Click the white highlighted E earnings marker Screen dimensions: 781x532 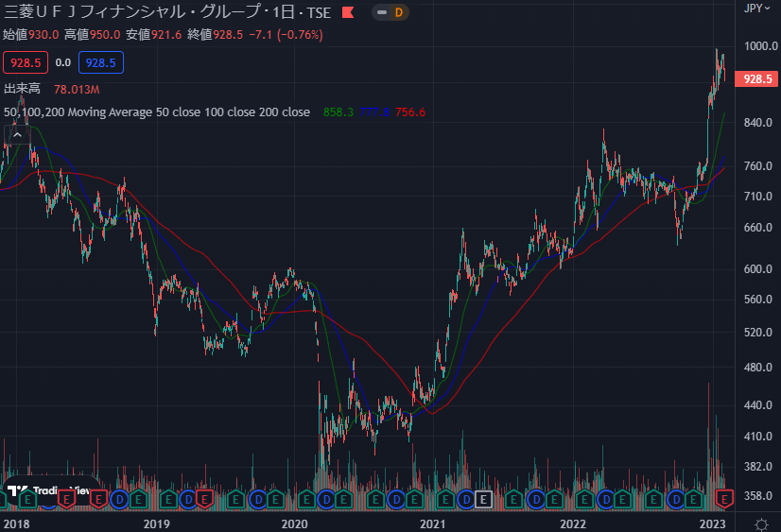[483, 498]
